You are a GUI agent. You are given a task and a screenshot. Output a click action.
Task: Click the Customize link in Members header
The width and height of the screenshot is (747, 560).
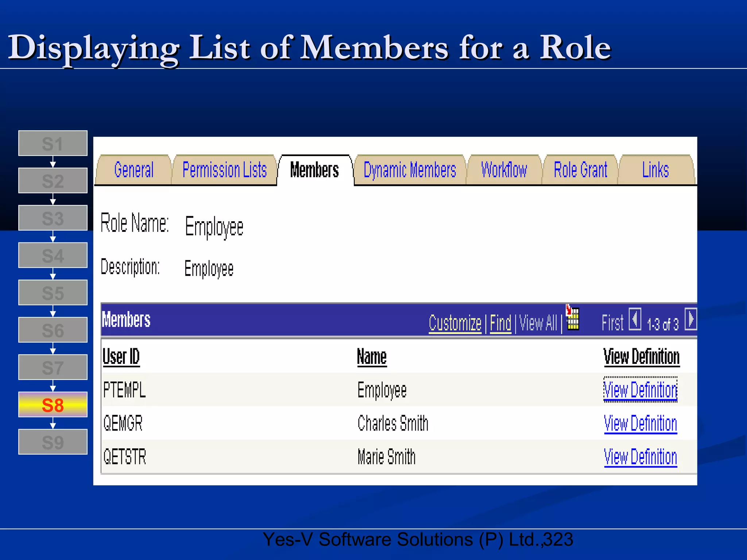click(x=455, y=323)
